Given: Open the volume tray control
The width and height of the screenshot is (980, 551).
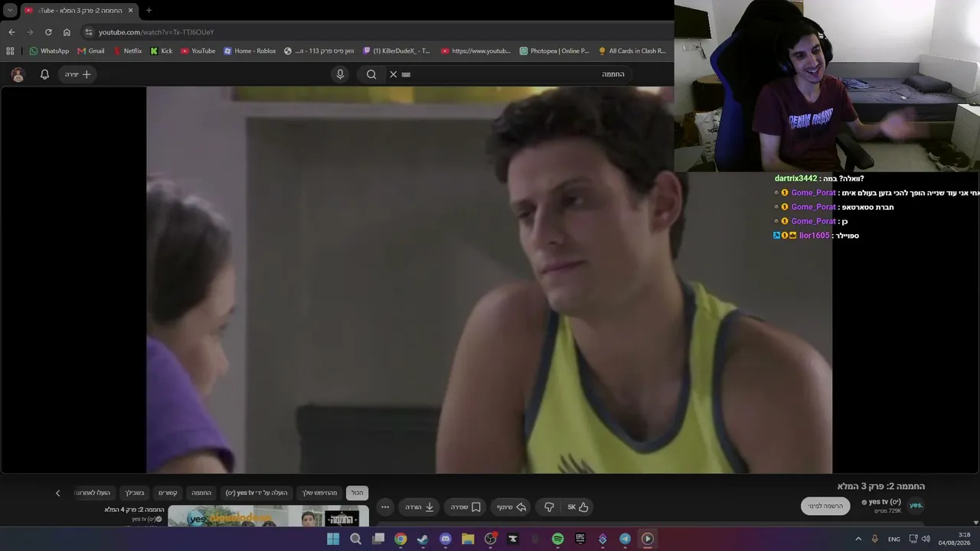Looking at the screenshot, I should pos(926,539).
